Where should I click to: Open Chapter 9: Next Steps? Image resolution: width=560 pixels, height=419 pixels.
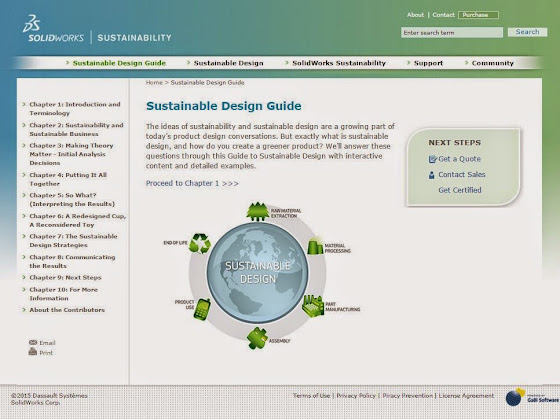tap(65, 278)
